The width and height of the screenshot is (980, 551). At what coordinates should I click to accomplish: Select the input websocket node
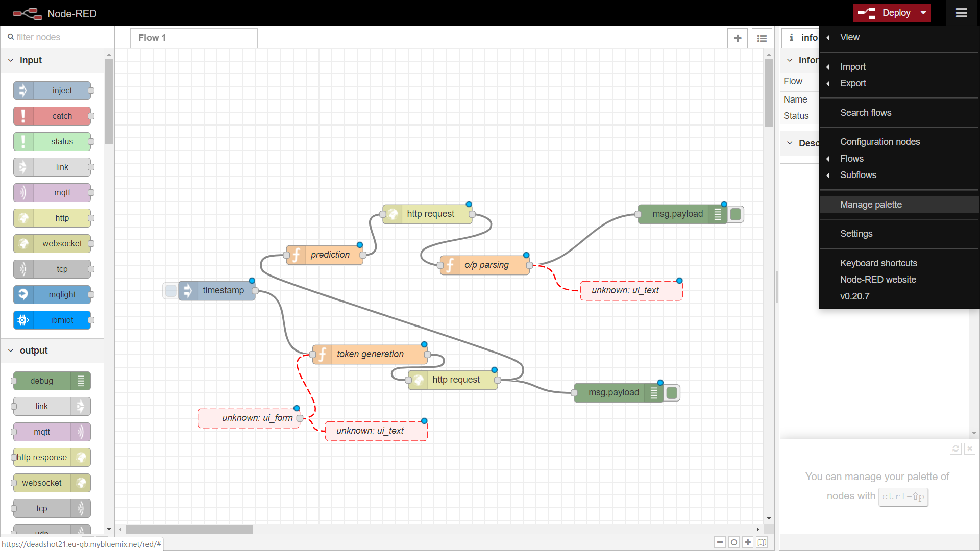(x=52, y=244)
